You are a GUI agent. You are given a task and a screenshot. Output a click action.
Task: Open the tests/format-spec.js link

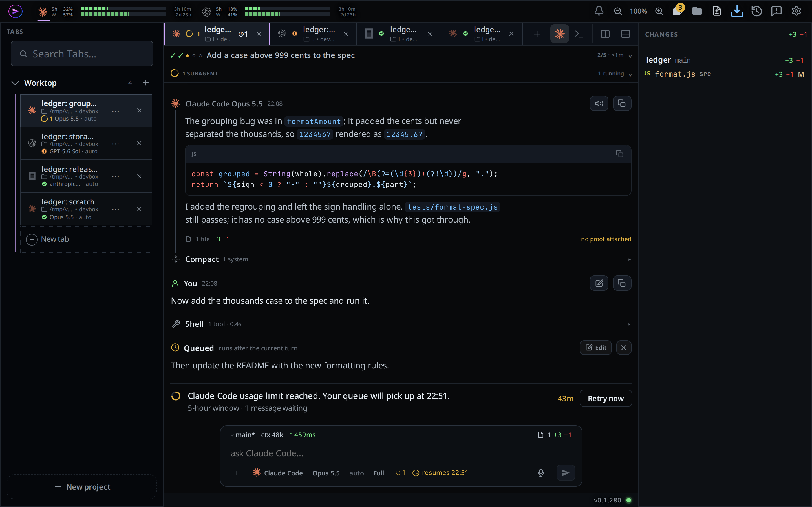coord(452,207)
